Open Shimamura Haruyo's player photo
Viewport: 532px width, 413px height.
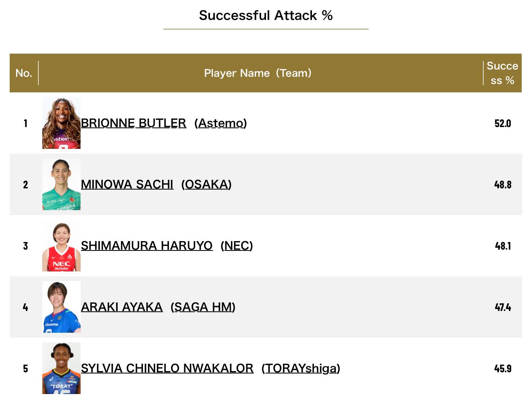click(x=61, y=246)
